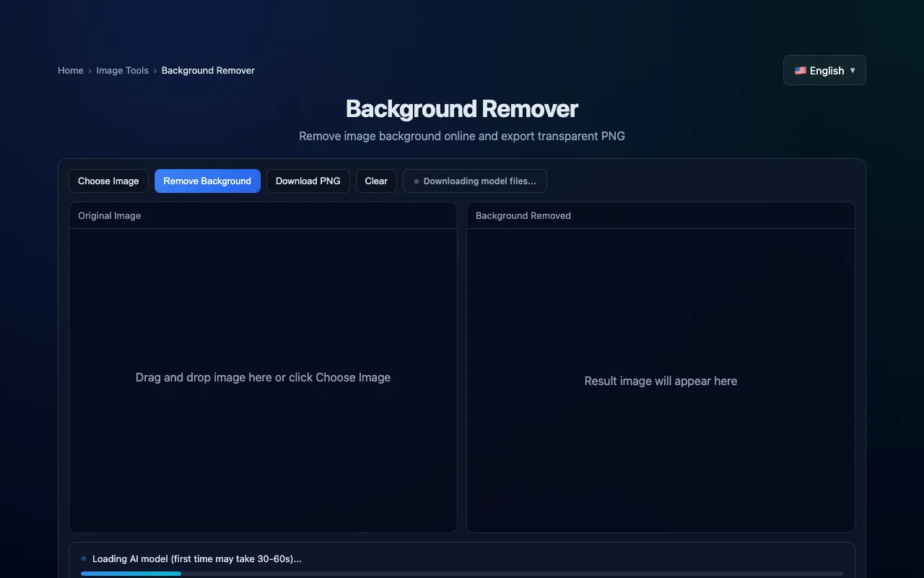This screenshot has width=924, height=578.
Task: Click the US flag icon
Action: tap(801, 70)
